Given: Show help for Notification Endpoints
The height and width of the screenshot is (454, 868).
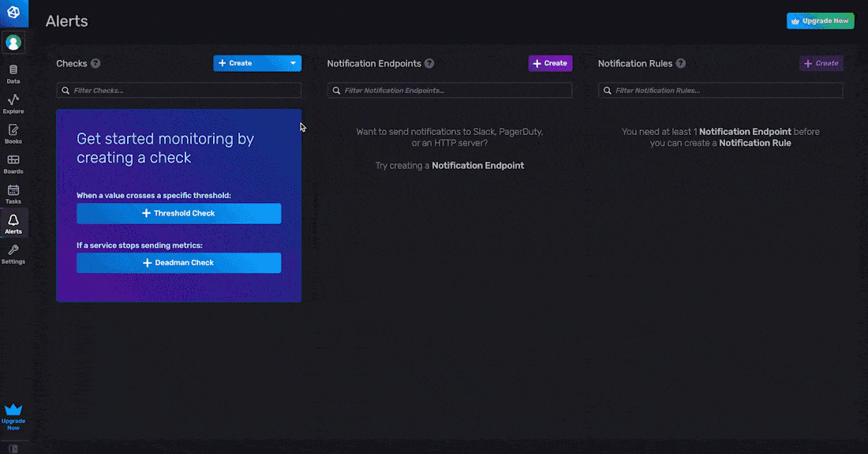Looking at the screenshot, I should (428, 63).
